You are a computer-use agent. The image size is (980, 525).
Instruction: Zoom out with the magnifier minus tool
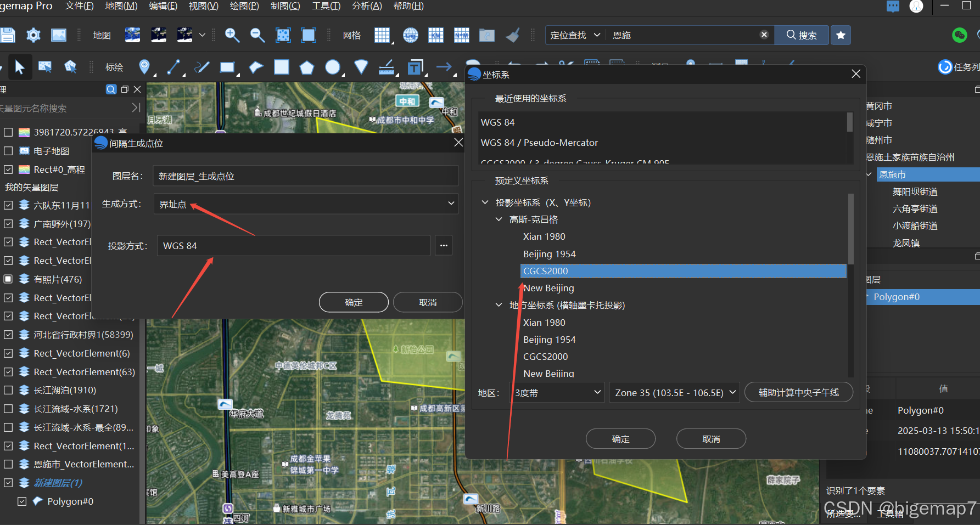[x=257, y=35]
